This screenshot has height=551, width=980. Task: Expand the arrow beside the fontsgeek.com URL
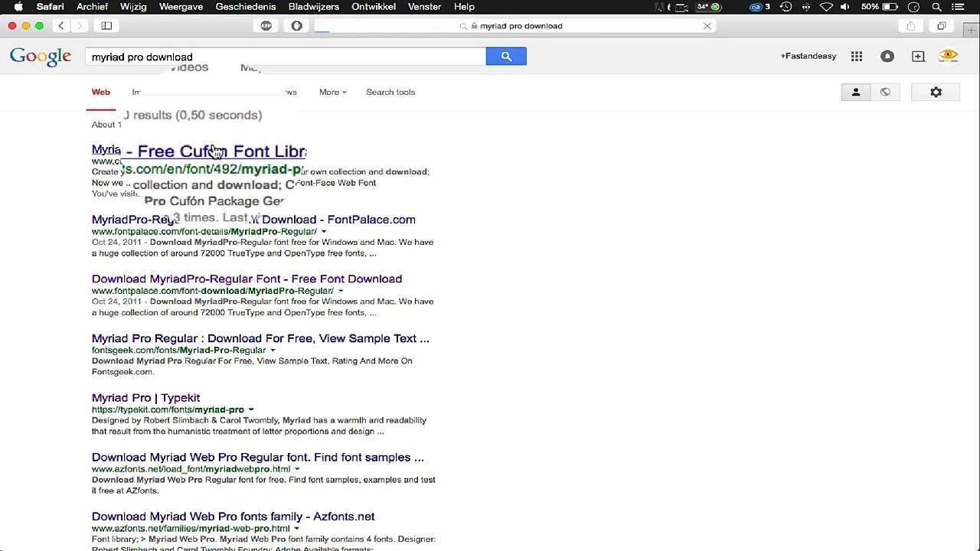tap(273, 350)
